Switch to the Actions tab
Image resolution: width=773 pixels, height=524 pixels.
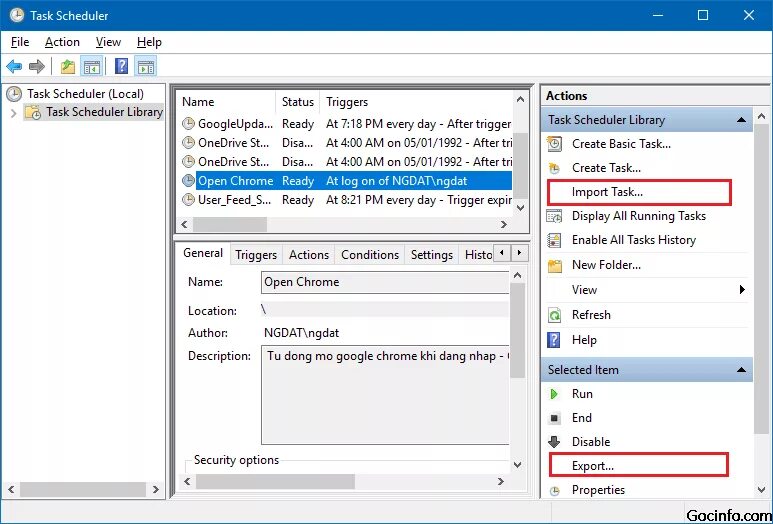pyautogui.click(x=309, y=255)
